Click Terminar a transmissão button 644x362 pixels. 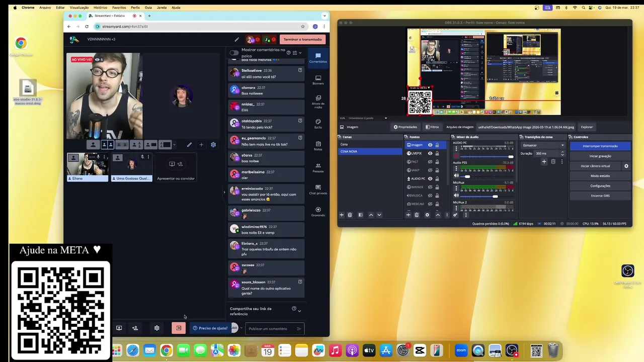pos(302,39)
